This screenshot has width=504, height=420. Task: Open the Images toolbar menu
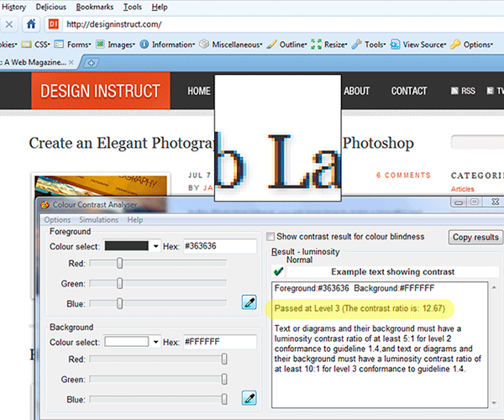pyautogui.click(x=121, y=45)
